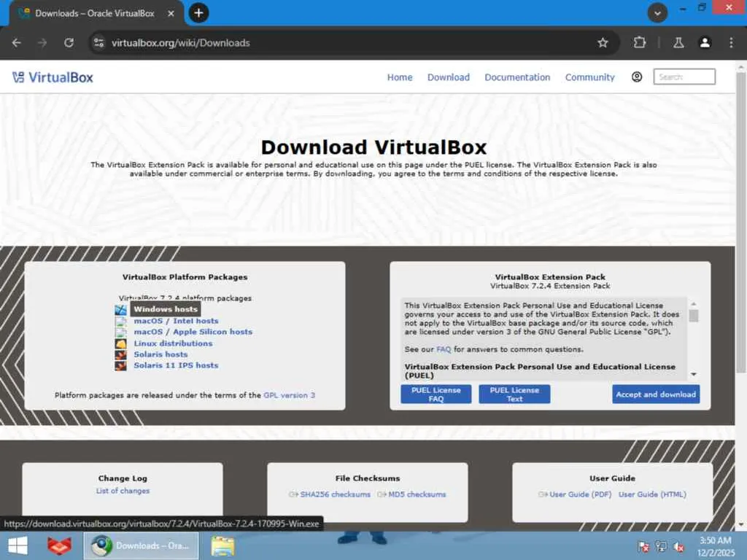Image resolution: width=747 pixels, height=560 pixels.
Task: Click the address bar URL
Action: click(x=181, y=43)
